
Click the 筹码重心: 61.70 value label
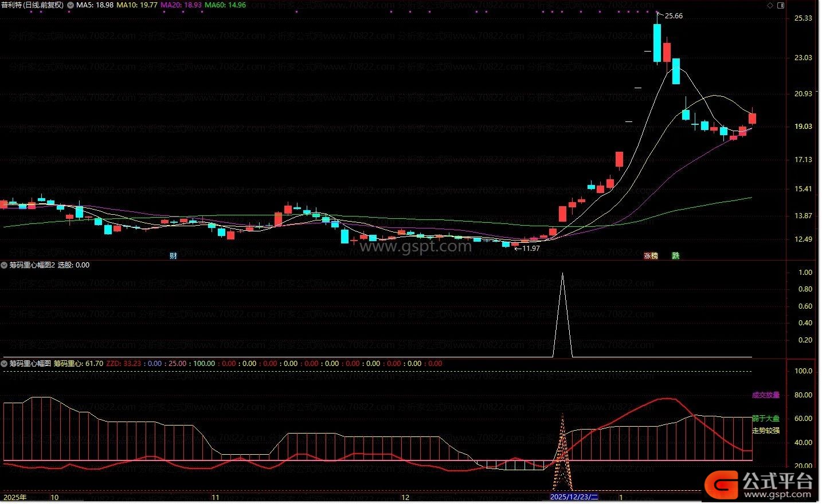coord(79,364)
